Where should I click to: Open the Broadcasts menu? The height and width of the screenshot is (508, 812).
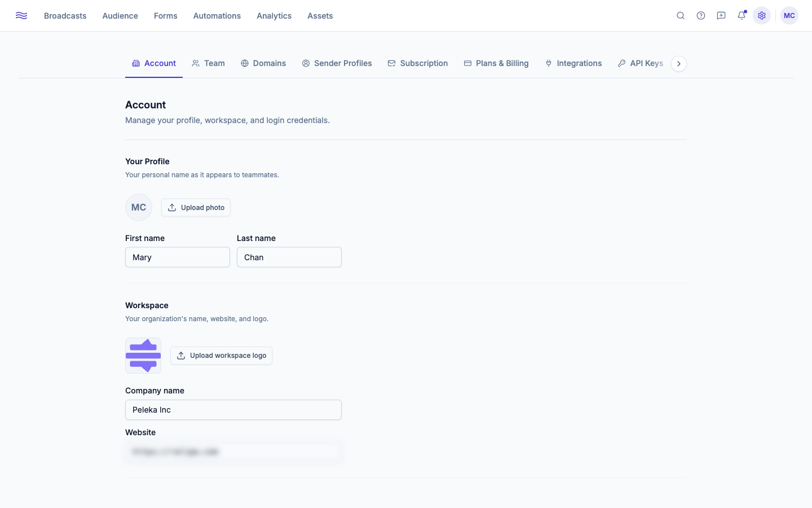coord(65,16)
